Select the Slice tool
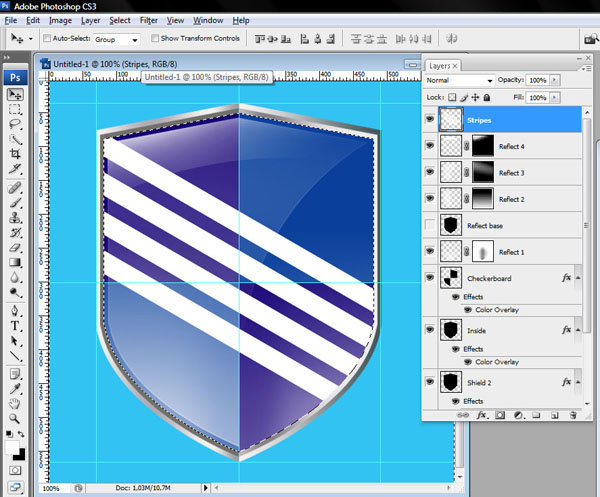This screenshot has width=600, height=497. pyautogui.click(x=15, y=169)
